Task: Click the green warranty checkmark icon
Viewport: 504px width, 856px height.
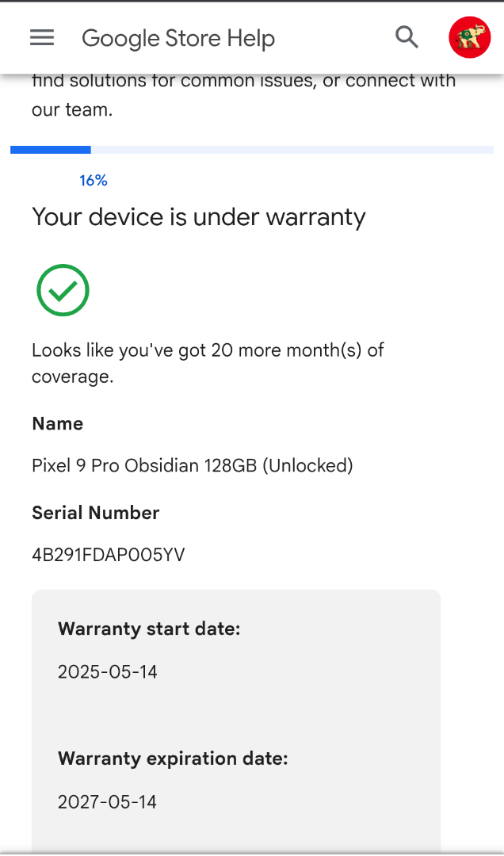Action: (x=63, y=290)
